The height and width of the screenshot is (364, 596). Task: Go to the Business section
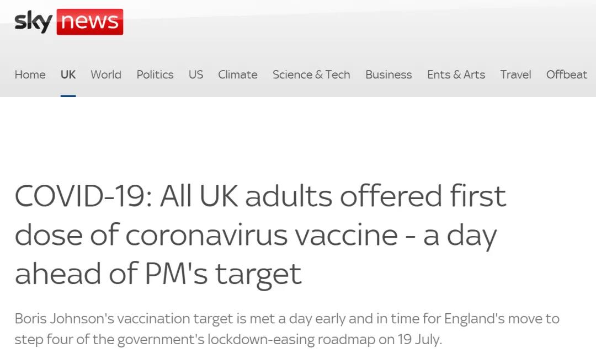tap(389, 74)
